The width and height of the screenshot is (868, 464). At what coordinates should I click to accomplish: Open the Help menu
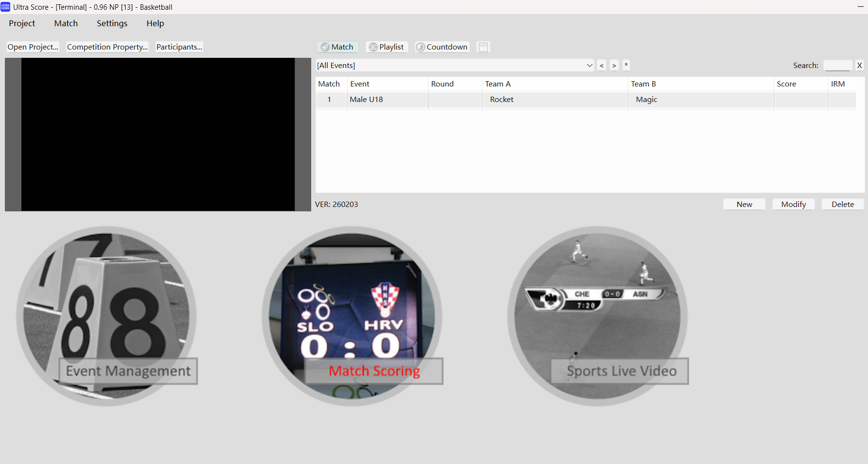155,23
